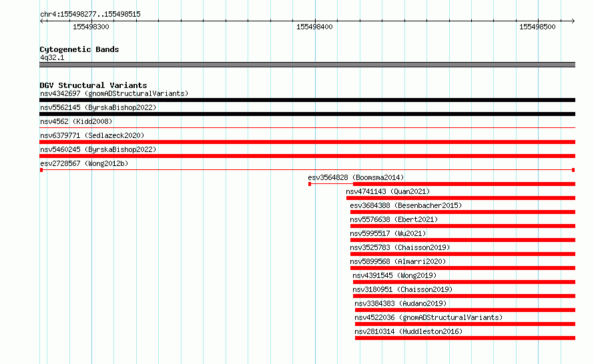Click the red bar under nsv6379771
Screen dimensions: 594x364
pyautogui.click(x=307, y=142)
